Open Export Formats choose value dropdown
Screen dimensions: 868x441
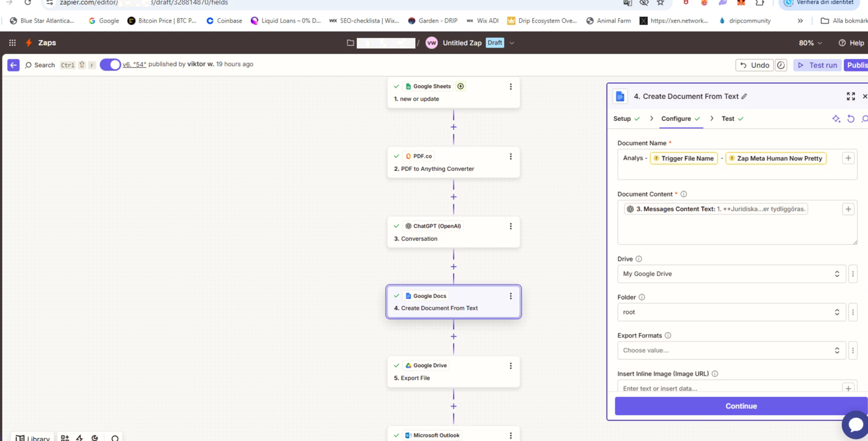pos(731,351)
